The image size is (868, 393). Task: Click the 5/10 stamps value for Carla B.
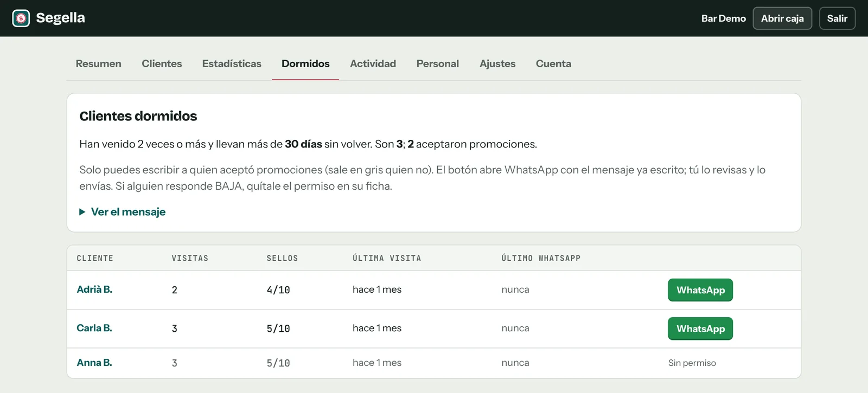click(x=278, y=328)
